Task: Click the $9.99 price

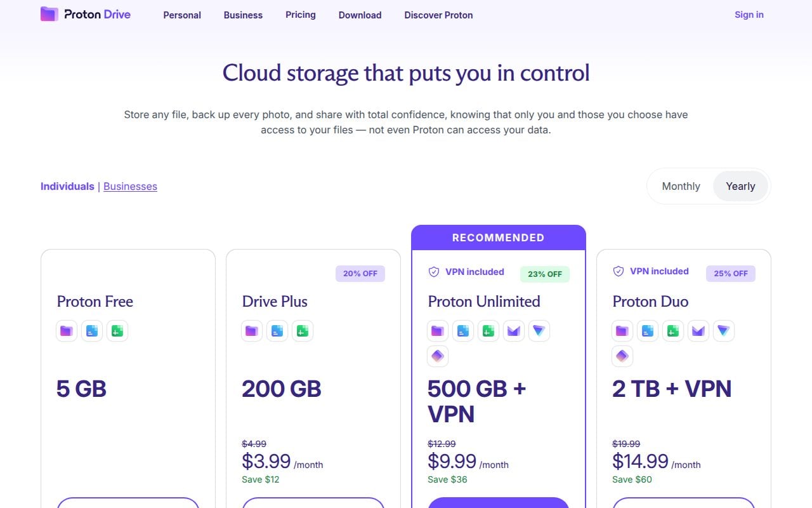Action: 452,461
